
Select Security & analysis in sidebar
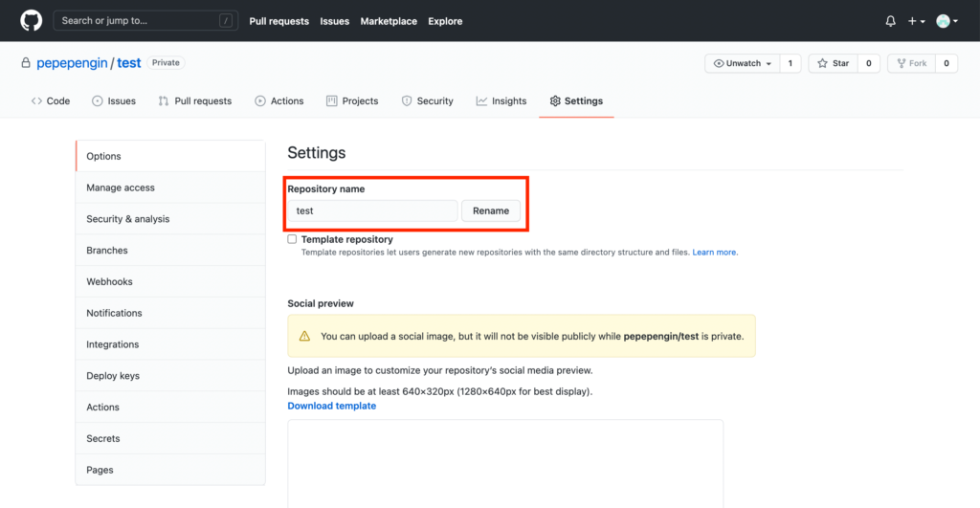coord(170,219)
